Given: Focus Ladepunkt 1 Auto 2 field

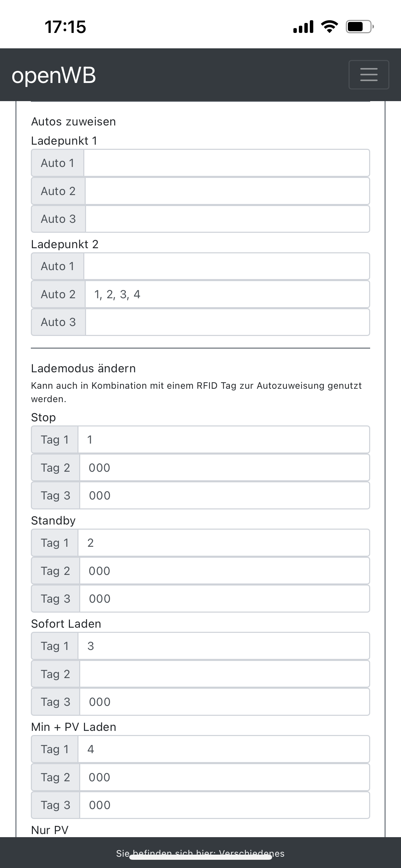Looking at the screenshot, I should tap(227, 191).
